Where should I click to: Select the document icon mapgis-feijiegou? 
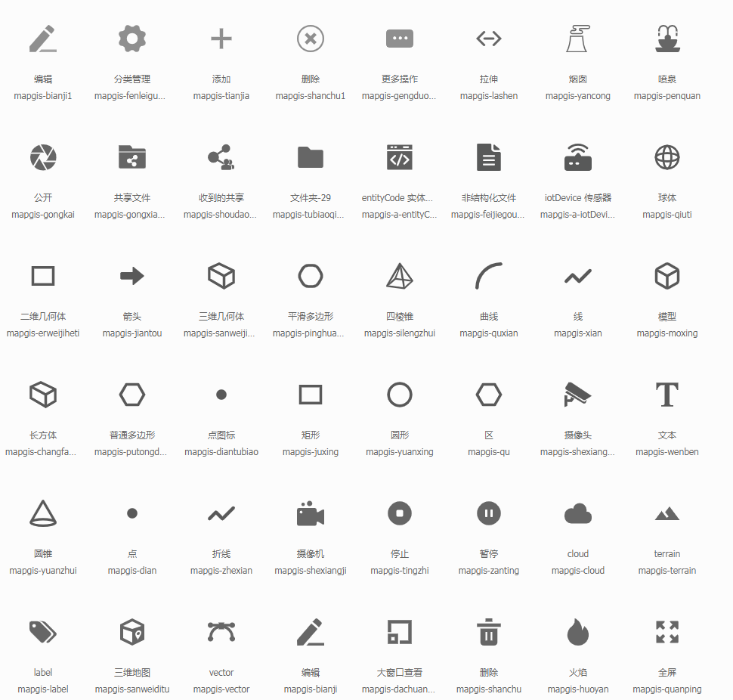(489, 157)
